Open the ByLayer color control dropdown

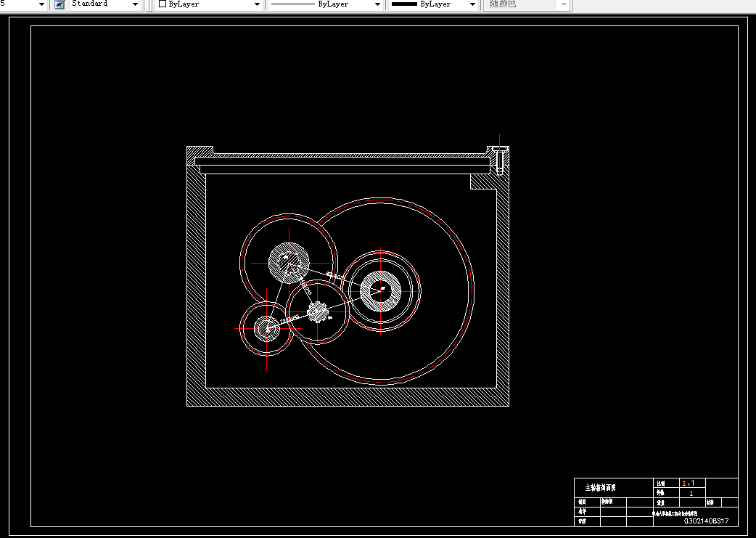pyautogui.click(x=257, y=4)
